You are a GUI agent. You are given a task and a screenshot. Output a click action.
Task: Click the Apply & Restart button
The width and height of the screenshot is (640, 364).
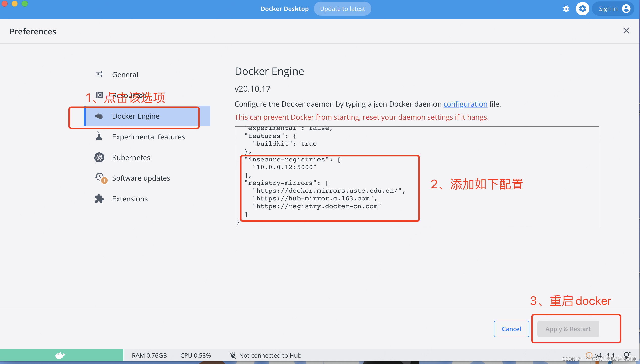pos(568,329)
